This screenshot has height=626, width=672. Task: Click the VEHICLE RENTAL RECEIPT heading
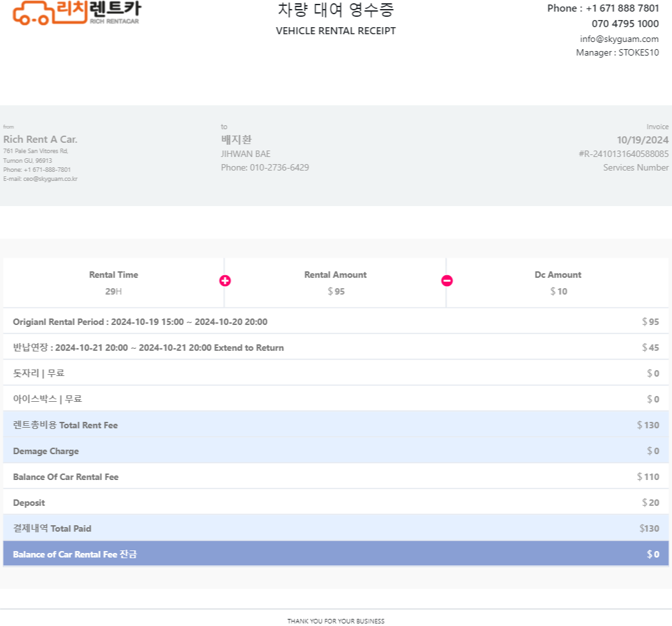[335, 31]
